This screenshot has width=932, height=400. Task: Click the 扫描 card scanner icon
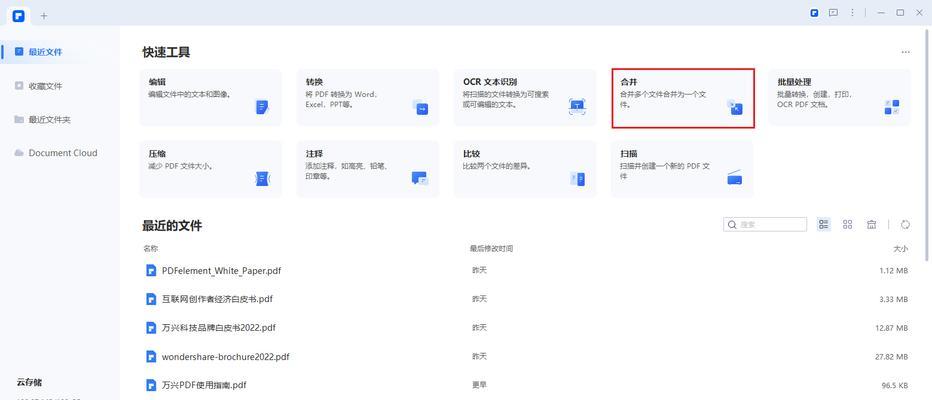(x=735, y=178)
